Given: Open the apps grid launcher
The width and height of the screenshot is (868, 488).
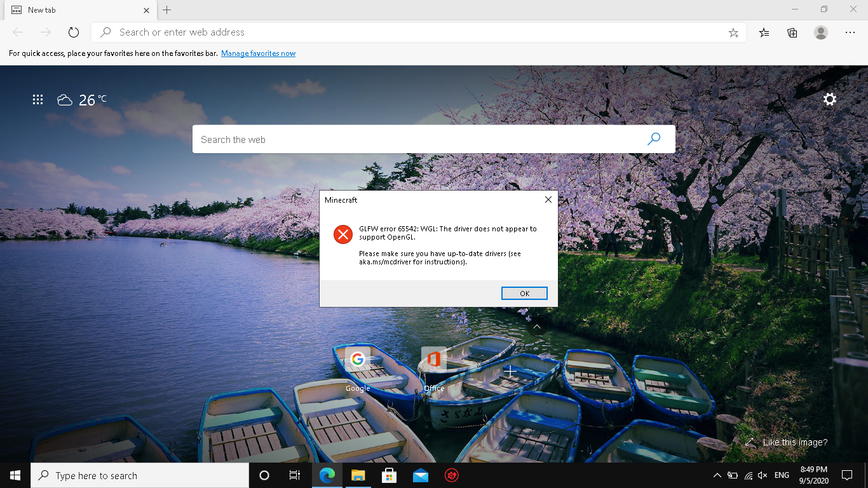Looking at the screenshot, I should pyautogui.click(x=37, y=99).
